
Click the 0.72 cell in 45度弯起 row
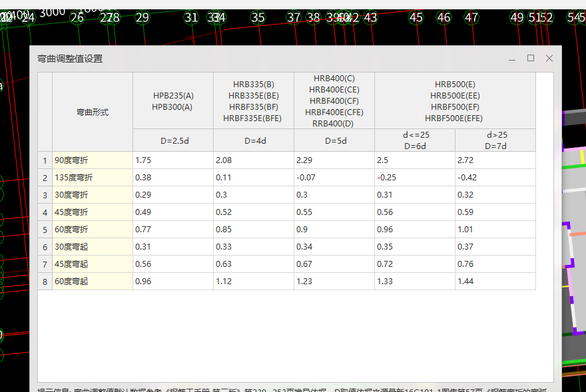(415, 264)
